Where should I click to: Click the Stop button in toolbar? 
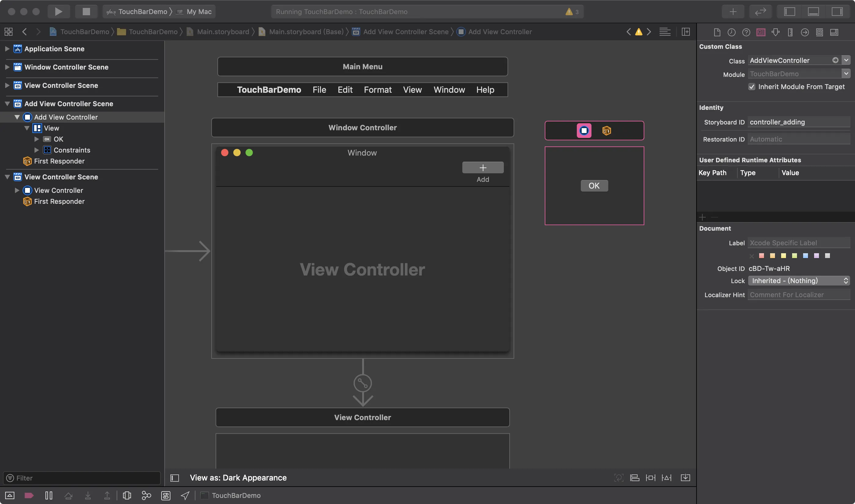coord(86,12)
